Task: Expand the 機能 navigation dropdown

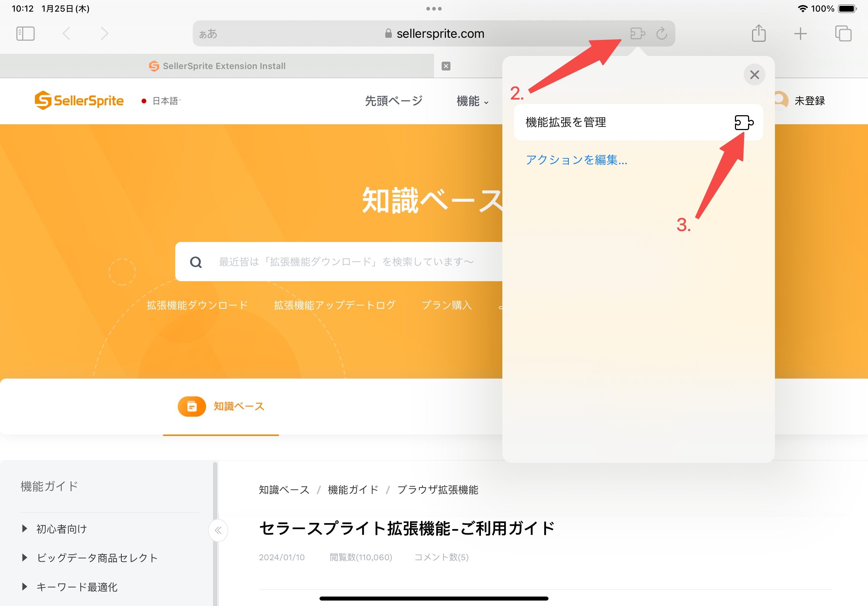Action: click(x=472, y=101)
